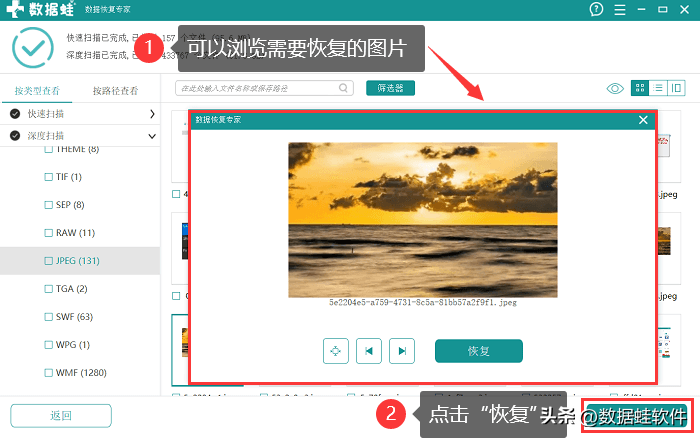Show previous image in preview dialog
The image size is (700, 438).
click(x=369, y=351)
